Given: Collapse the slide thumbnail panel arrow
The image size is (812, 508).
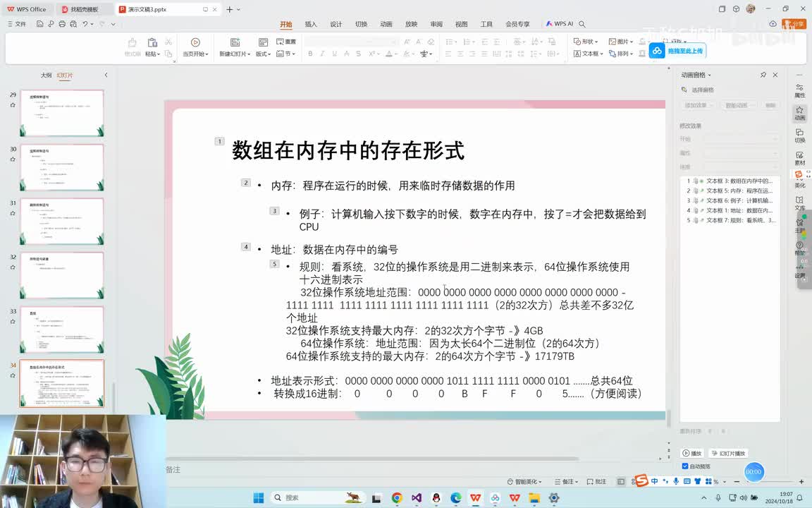Looking at the screenshot, I should coord(106,75).
